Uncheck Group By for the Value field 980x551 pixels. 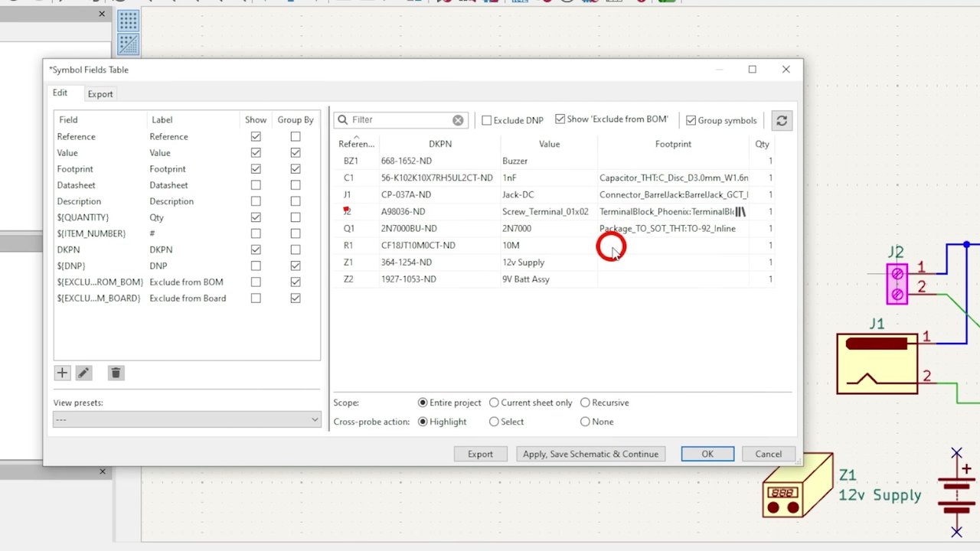click(296, 153)
